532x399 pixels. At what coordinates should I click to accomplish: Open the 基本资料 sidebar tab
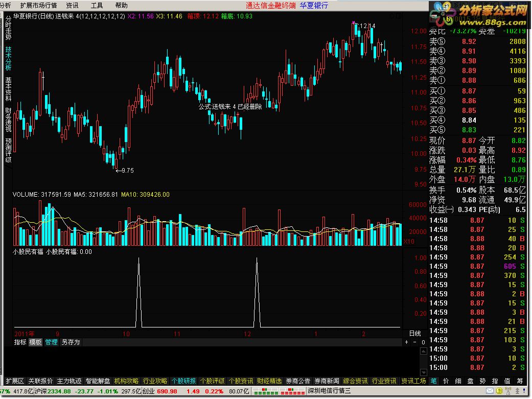(x=8, y=89)
